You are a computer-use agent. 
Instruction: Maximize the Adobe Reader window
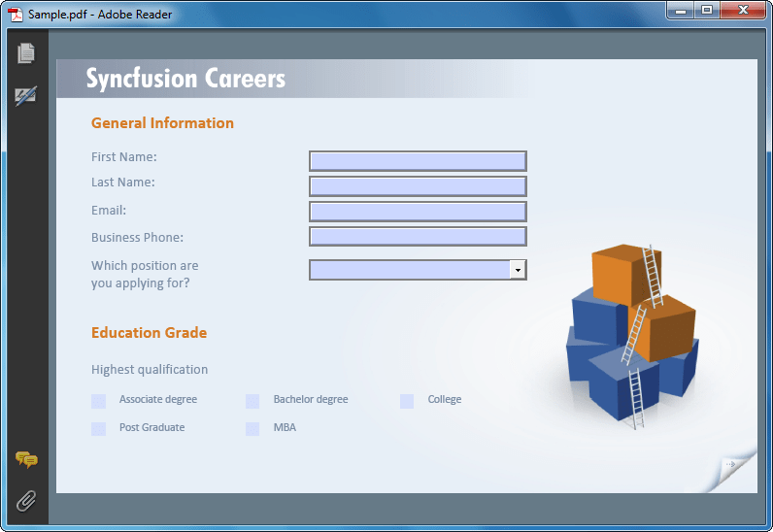(x=707, y=11)
